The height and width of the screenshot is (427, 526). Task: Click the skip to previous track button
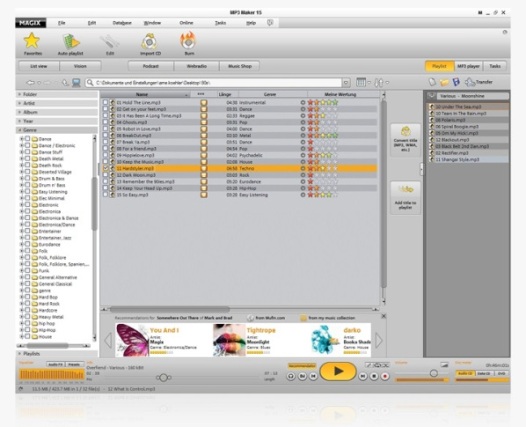(x=313, y=376)
